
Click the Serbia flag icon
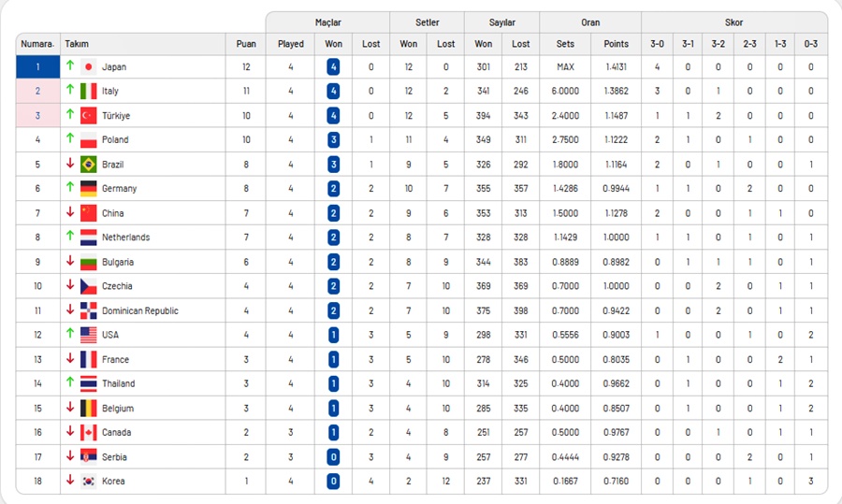(x=89, y=456)
